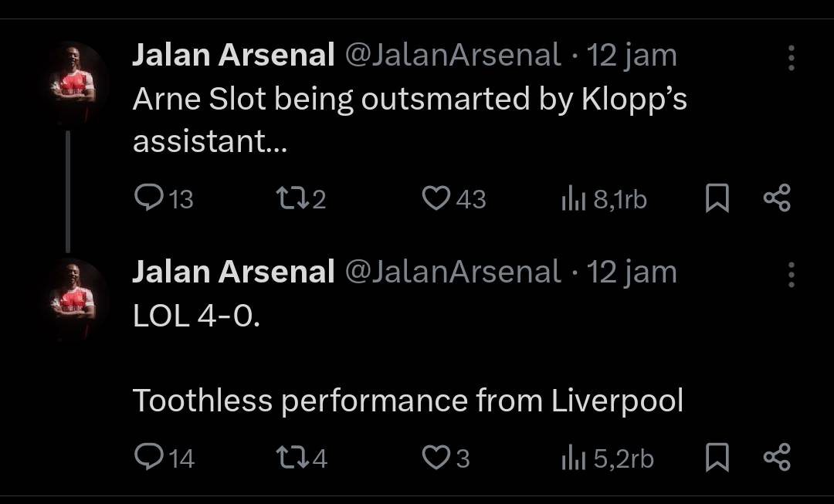Open the Toothless performance from Liverpool tweet

(408, 401)
